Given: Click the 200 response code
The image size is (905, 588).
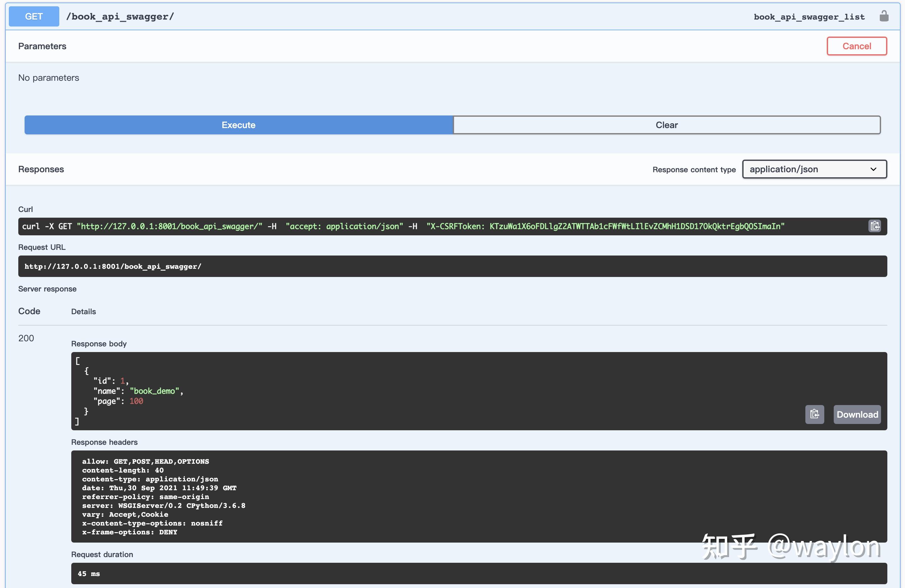Looking at the screenshot, I should click(26, 338).
